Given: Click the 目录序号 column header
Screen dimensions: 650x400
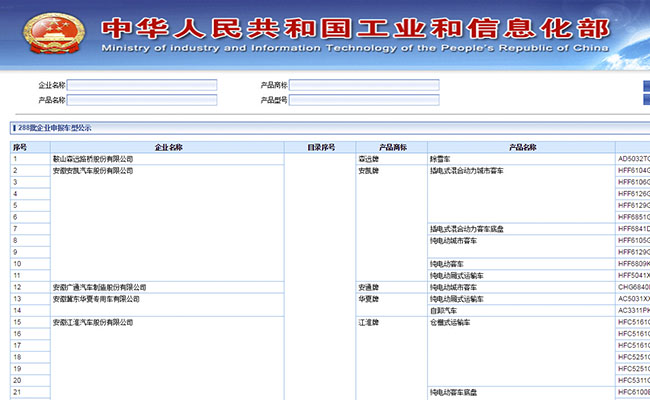Looking at the screenshot, I should pyautogui.click(x=321, y=147).
